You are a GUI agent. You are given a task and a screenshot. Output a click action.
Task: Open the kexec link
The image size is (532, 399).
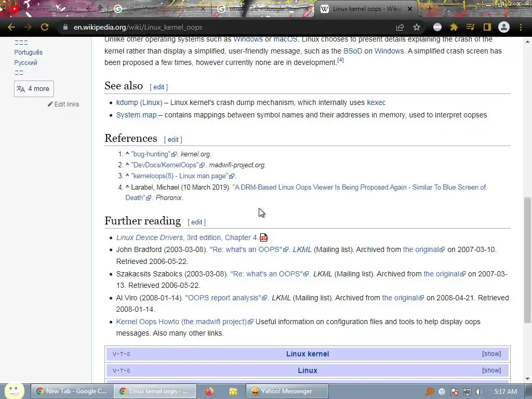click(376, 102)
